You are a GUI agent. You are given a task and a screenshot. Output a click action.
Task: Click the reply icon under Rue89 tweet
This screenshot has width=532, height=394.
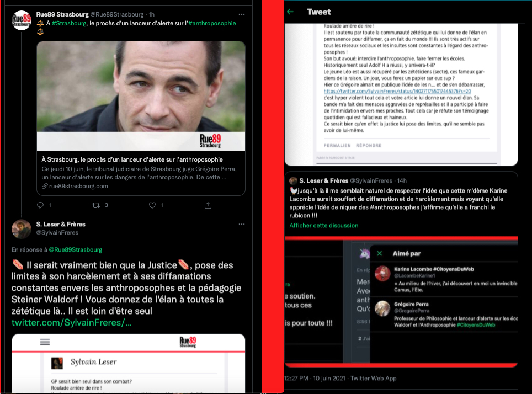click(40, 205)
